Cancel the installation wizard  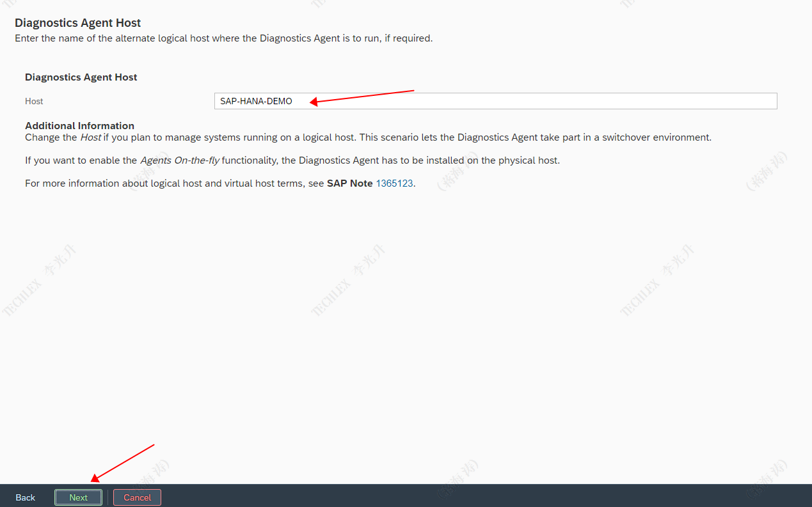[137, 497]
